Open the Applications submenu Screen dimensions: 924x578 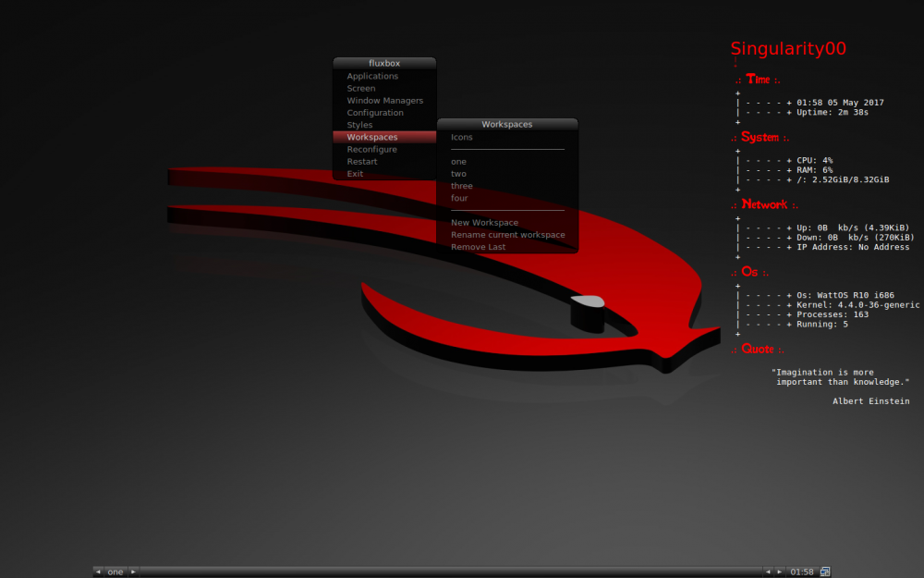click(x=384, y=76)
